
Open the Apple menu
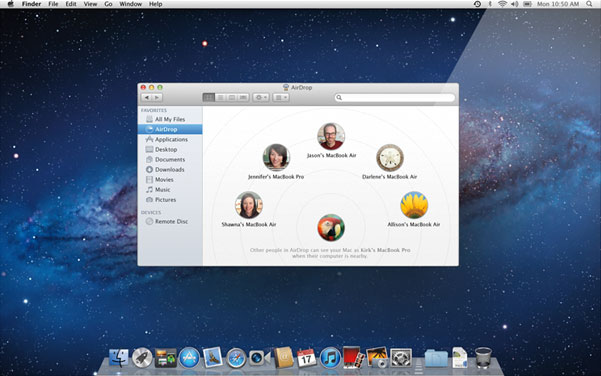pos(11,4)
